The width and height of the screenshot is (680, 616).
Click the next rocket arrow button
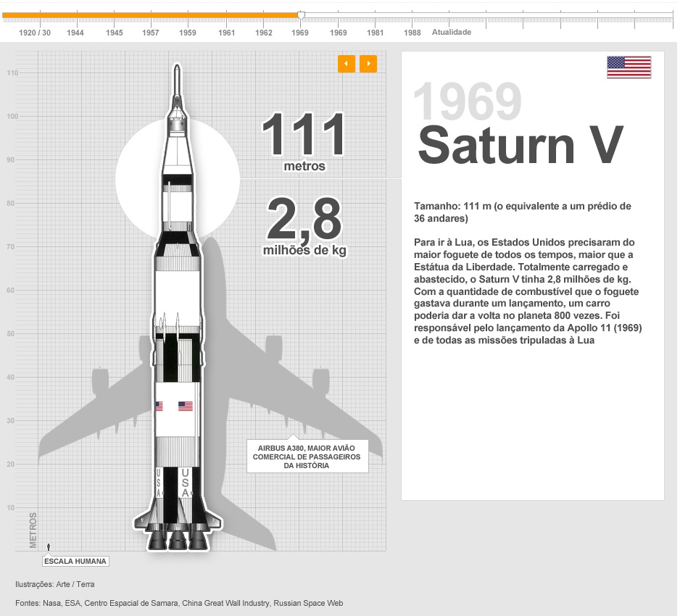tap(368, 64)
